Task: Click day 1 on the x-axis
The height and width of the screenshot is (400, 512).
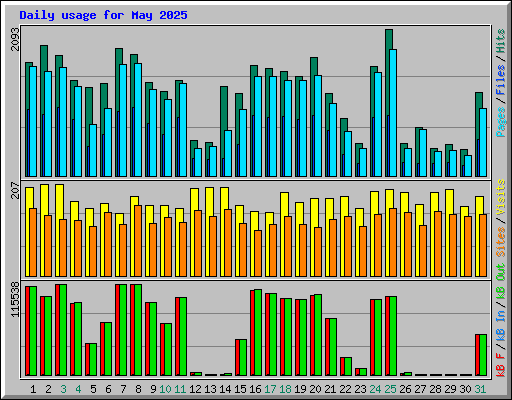Action: point(33,389)
